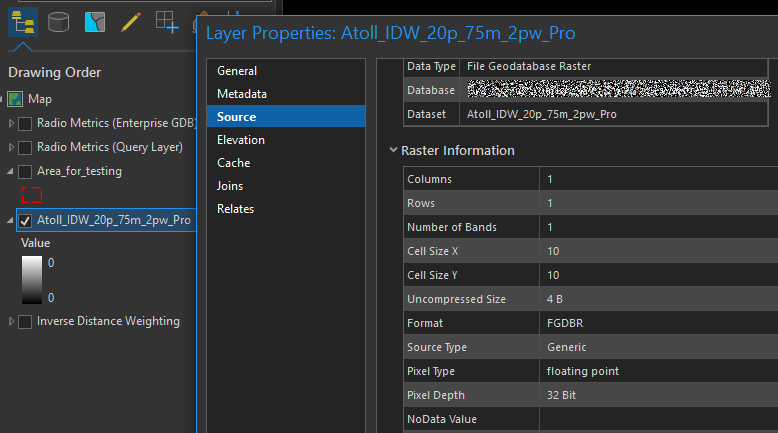Uncheck Atoll_IDW_20p_75m_2pw_Pro layer checkbox
Image resolution: width=778 pixels, height=433 pixels.
click(x=25, y=220)
